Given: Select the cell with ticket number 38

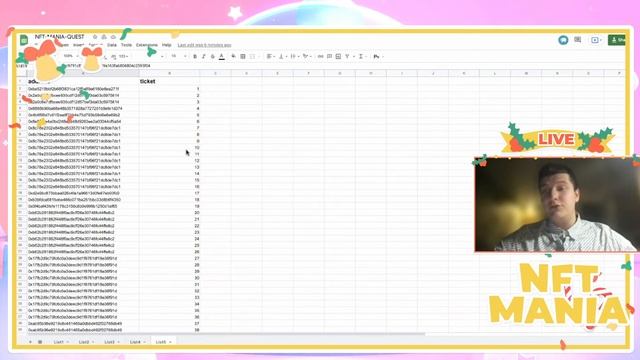Looking at the screenshot, I should pyautogui.click(x=169, y=330).
